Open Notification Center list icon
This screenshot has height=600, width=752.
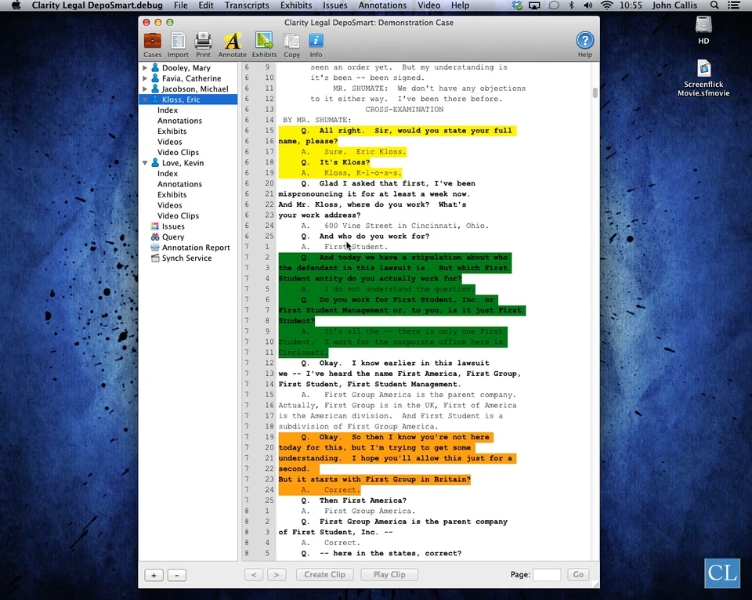(x=733, y=5)
